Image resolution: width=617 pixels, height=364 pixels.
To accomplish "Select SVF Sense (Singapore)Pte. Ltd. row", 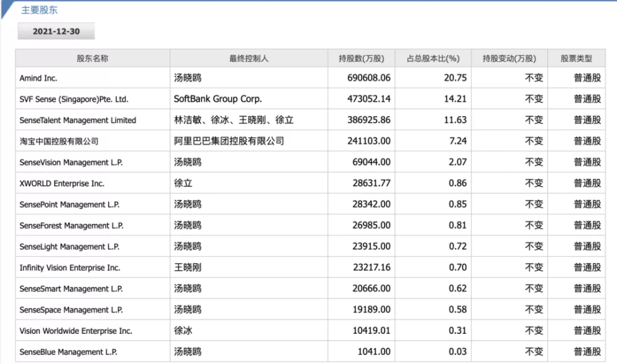I will click(x=310, y=99).
